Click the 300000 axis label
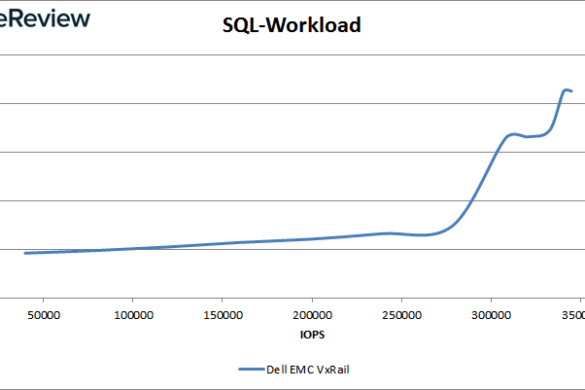 click(x=491, y=315)
